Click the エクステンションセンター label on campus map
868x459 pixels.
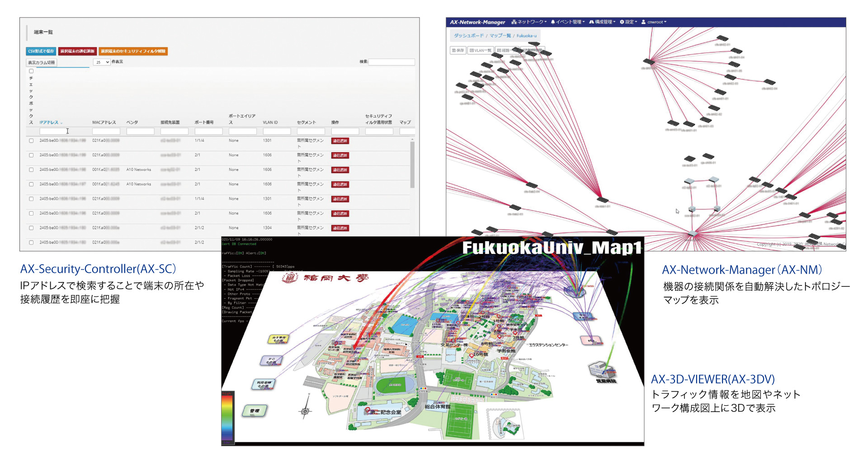548,345
